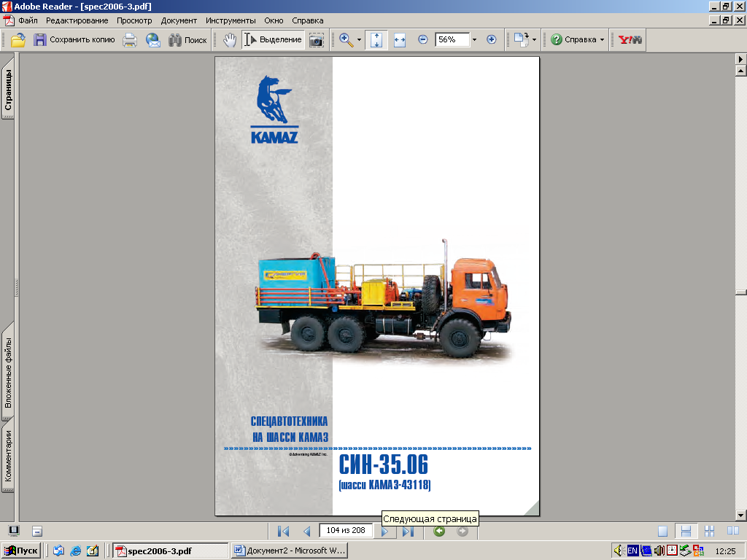747x560 pixels.
Task: Open the Документ menu
Action: 179,20
